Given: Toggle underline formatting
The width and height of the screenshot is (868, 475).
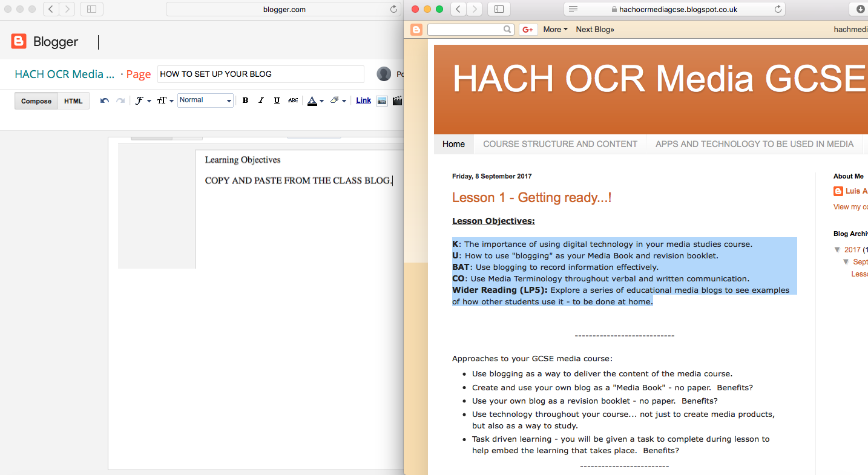Looking at the screenshot, I should click(277, 100).
